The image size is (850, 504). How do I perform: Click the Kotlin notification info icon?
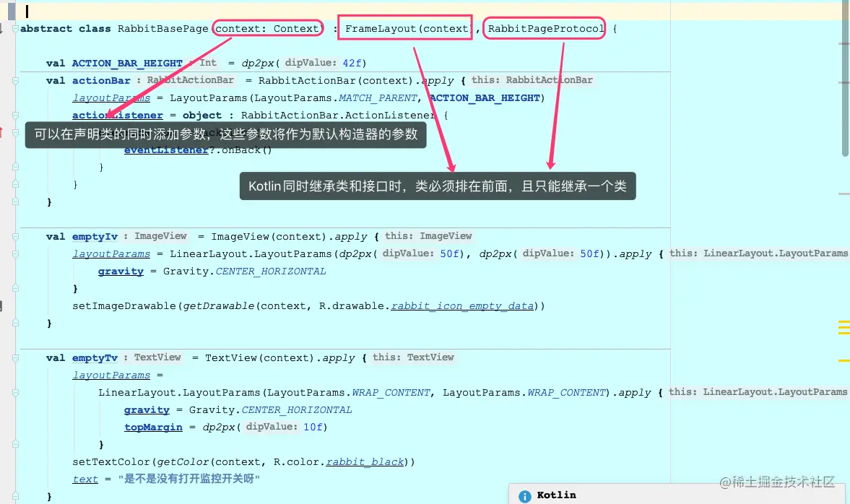pyautogui.click(x=525, y=496)
